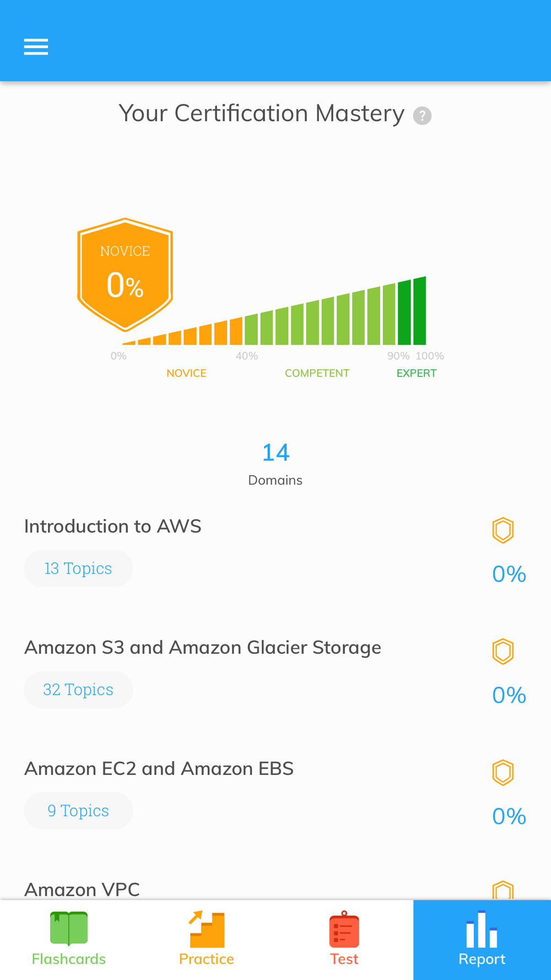Click the 14 Domains count

click(275, 464)
